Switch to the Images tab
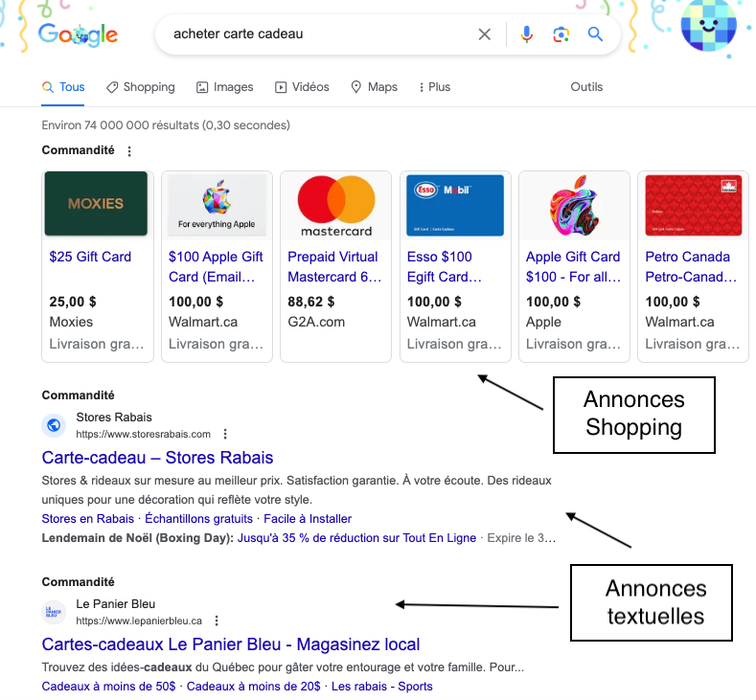The height and width of the screenshot is (700, 756). (224, 87)
